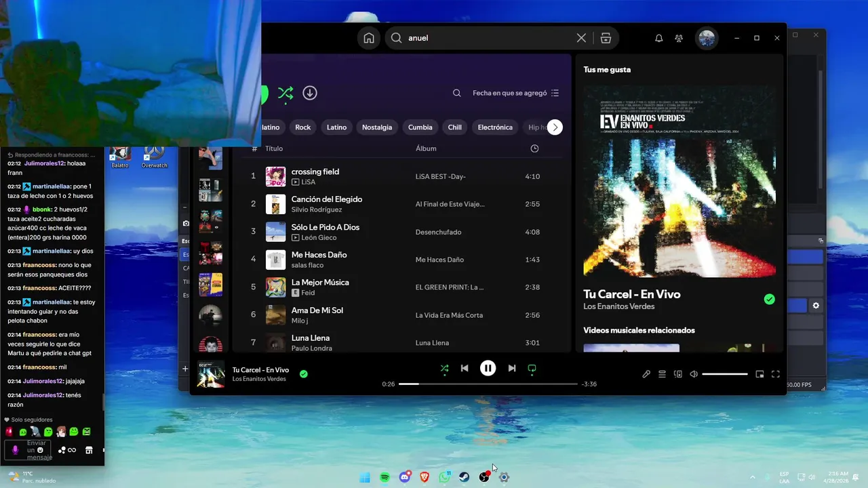Open the Overwatch desktop shortcut

click(154, 157)
